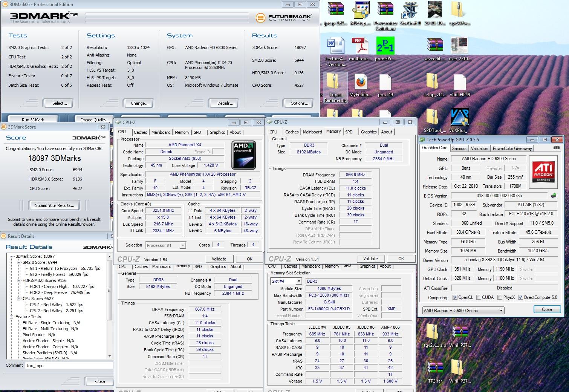Image resolution: width=569 pixels, height=392 pixels.
Task: Click OK in the top CPU-Z memory window
Action: pyautogui.click(x=401, y=259)
